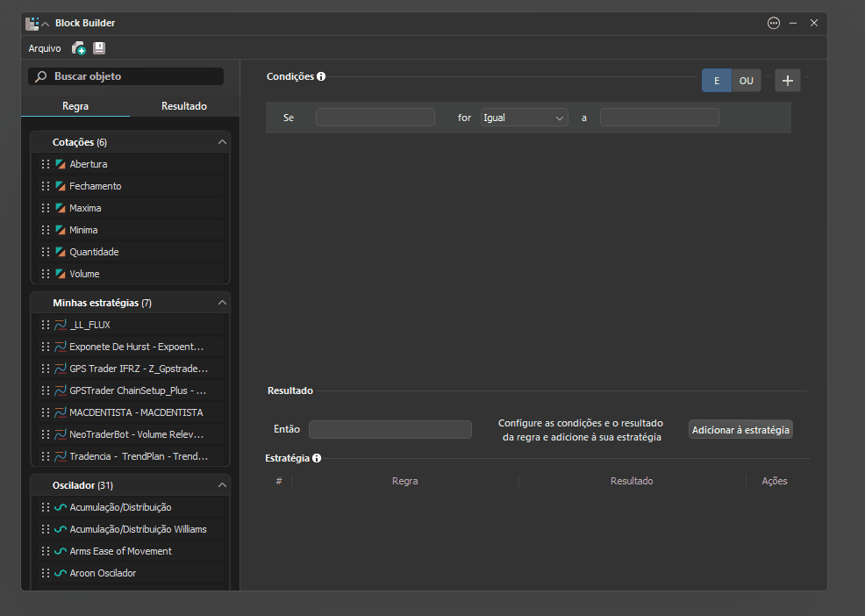Switch to the Regra tab
The image size is (865, 616).
point(75,106)
